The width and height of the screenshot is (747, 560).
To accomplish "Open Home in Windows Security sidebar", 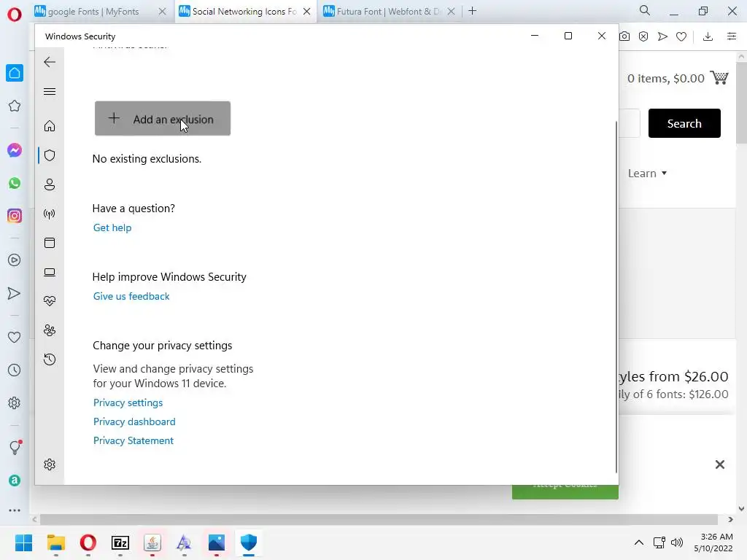I will (x=50, y=125).
